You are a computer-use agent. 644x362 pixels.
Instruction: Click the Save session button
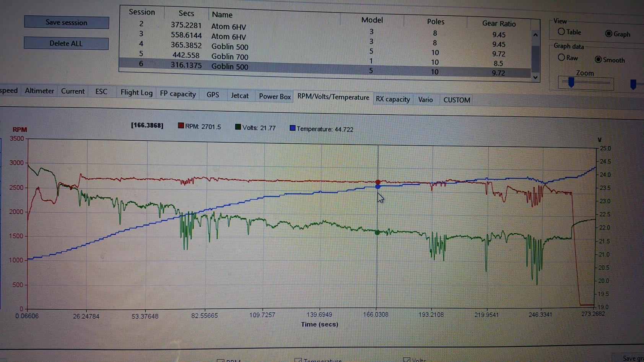point(66,22)
